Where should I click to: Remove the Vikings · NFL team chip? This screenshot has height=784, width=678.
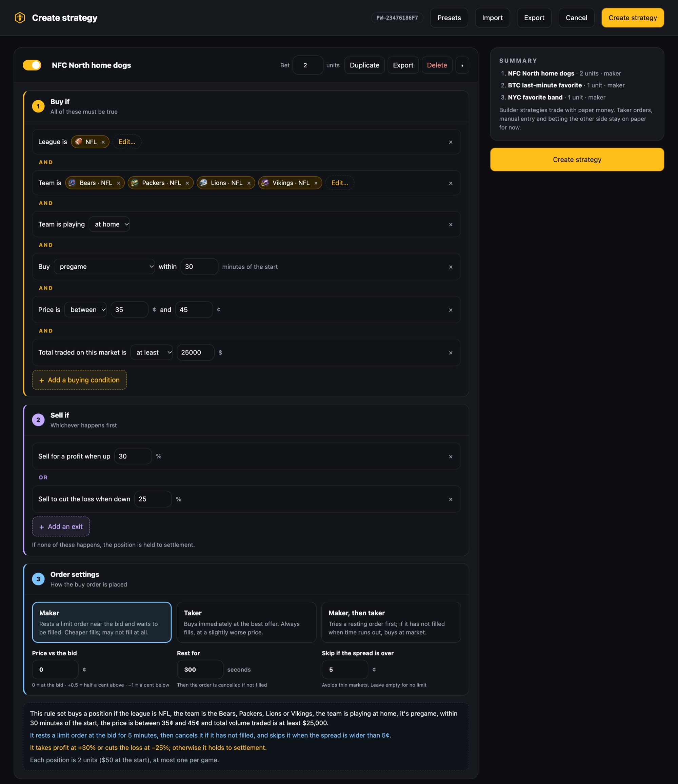(x=316, y=183)
